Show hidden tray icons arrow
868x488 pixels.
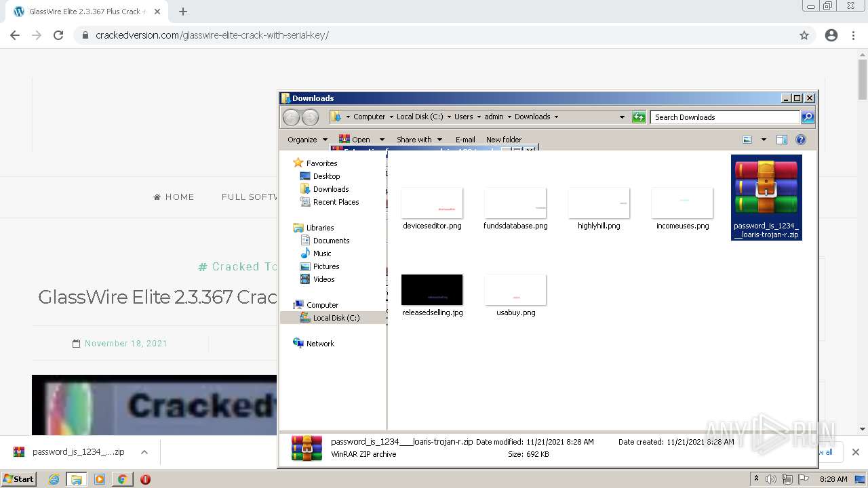(757, 479)
